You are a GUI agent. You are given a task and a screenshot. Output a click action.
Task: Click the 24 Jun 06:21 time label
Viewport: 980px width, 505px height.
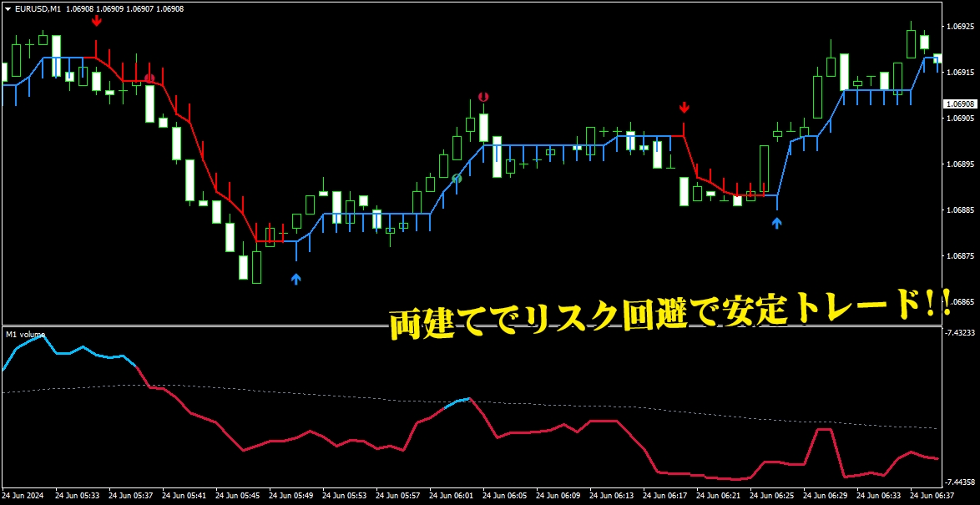[x=719, y=495]
